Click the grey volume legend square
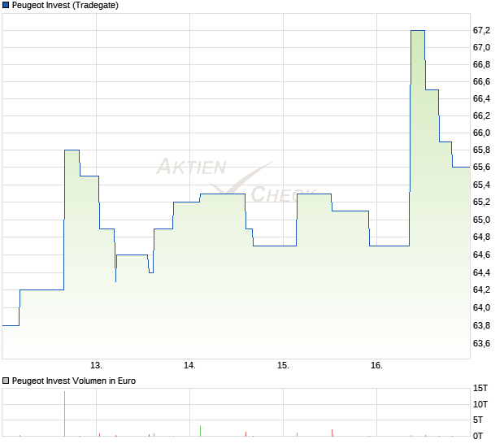The image size is (504, 444). 6,381
